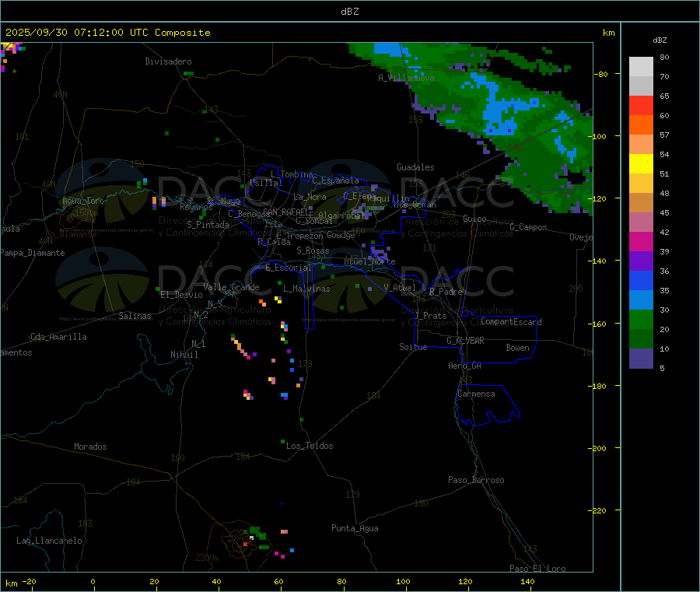Click the diagonal echo streak near N_1
700x592 pixels.
pyautogui.click(x=241, y=347)
